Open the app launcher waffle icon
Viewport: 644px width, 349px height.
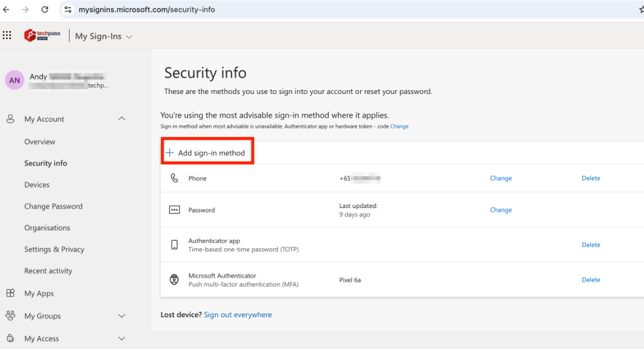(x=7, y=35)
